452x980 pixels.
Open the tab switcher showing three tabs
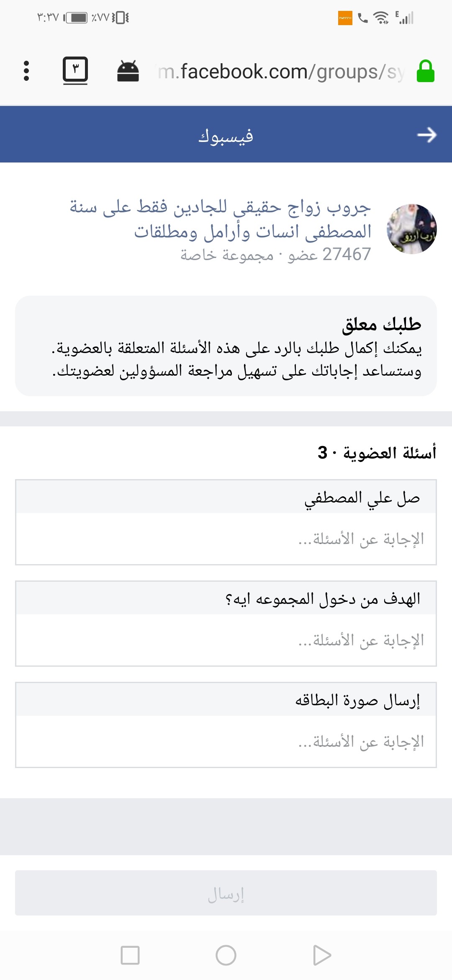pyautogui.click(x=75, y=70)
